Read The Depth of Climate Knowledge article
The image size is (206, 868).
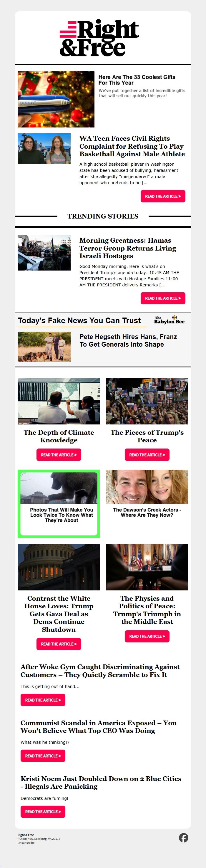click(x=59, y=454)
